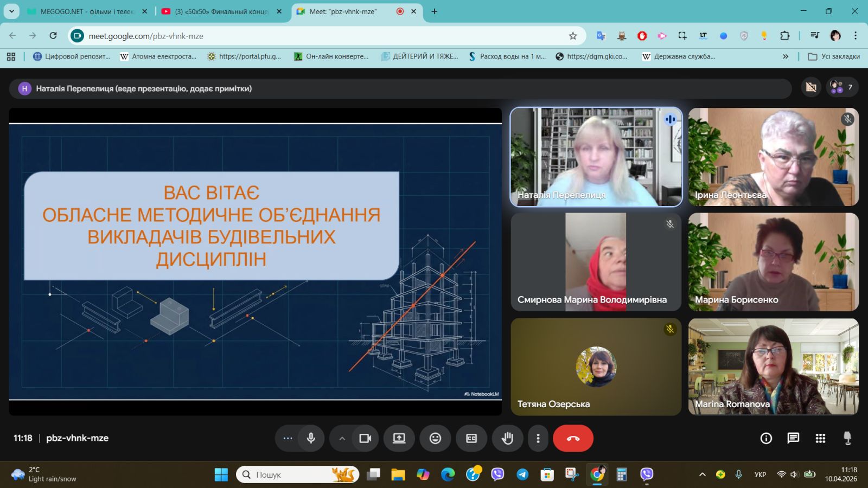
Task: Click the Raise hand icon
Action: pyautogui.click(x=507, y=438)
